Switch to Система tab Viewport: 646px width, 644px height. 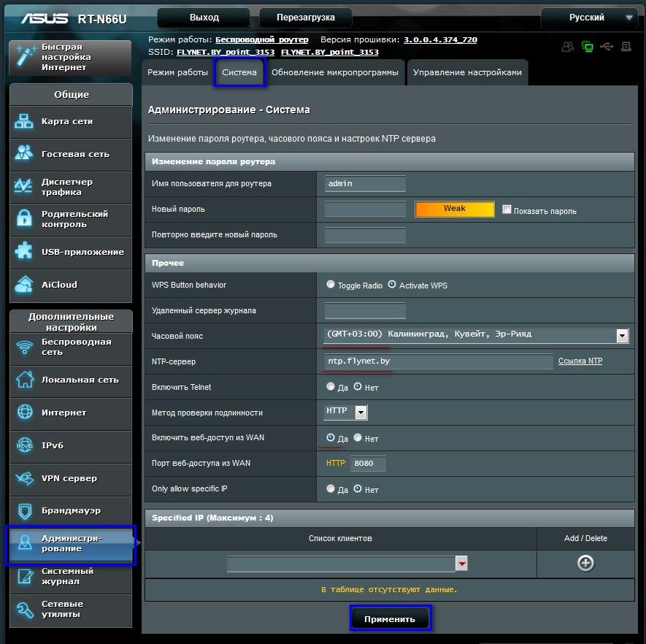[x=239, y=72]
